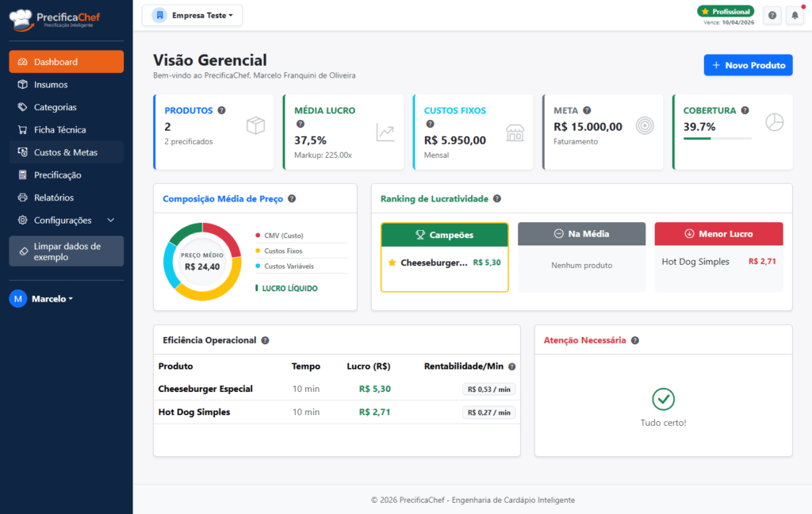The height and width of the screenshot is (514, 812).
Task: Click the Precificação calculator icon
Action: tap(22, 175)
